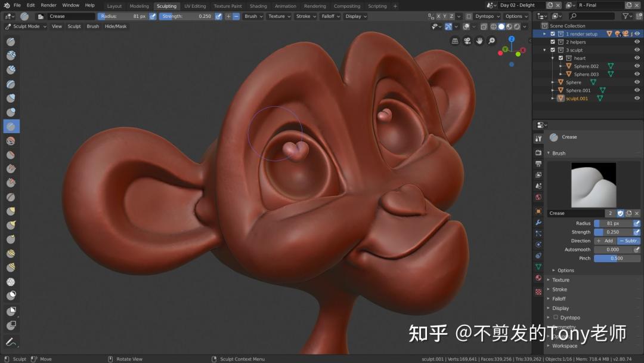Image resolution: width=644 pixels, height=363 pixels.
Task: Click the Radius slider in header
Action: point(123,17)
